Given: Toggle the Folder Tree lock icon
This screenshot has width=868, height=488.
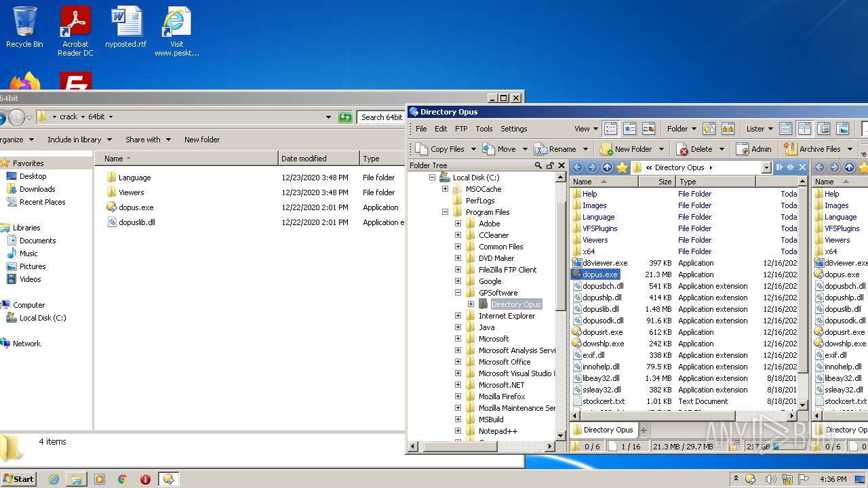Looking at the screenshot, I should tap(550, 165).
